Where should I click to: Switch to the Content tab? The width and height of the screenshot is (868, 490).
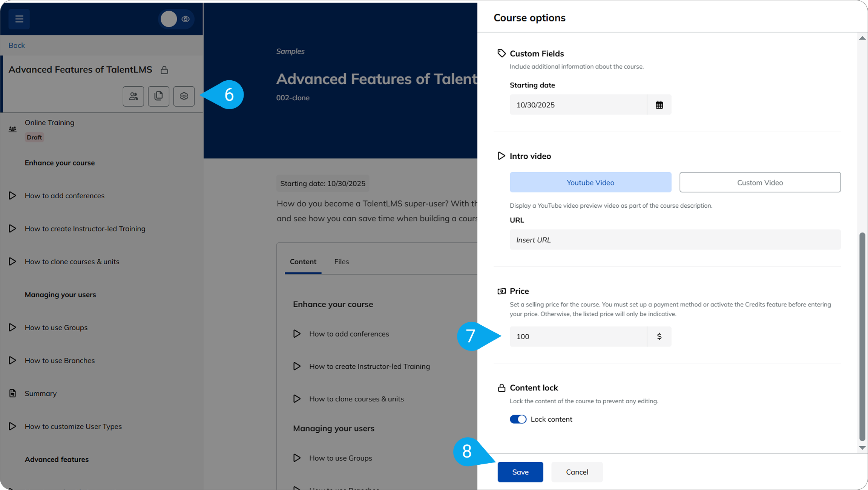(x=303, y=262)
